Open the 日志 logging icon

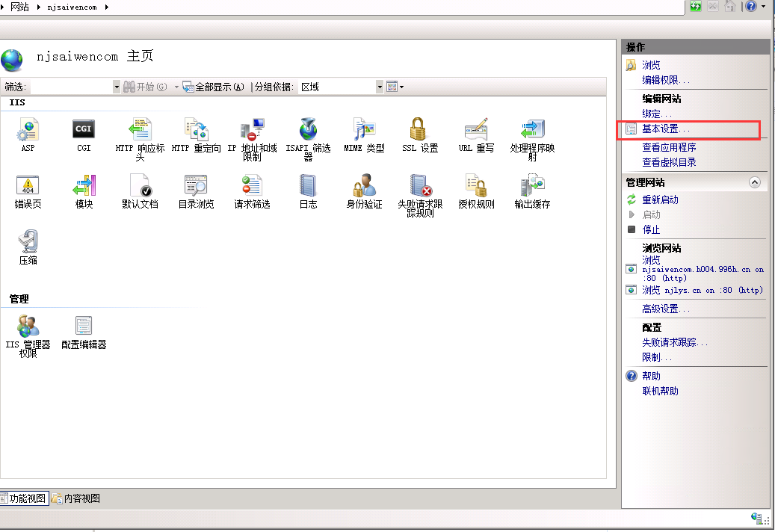pos(308,186)
